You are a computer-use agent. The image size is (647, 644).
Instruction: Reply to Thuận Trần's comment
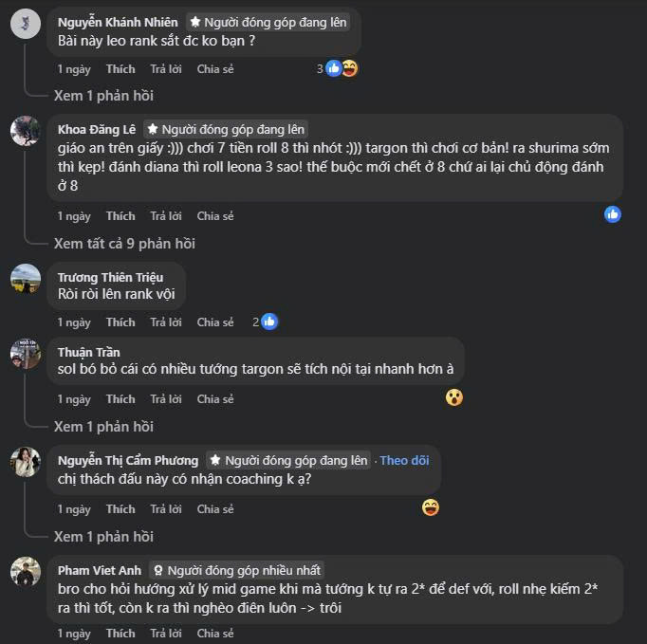pos(165,399)
